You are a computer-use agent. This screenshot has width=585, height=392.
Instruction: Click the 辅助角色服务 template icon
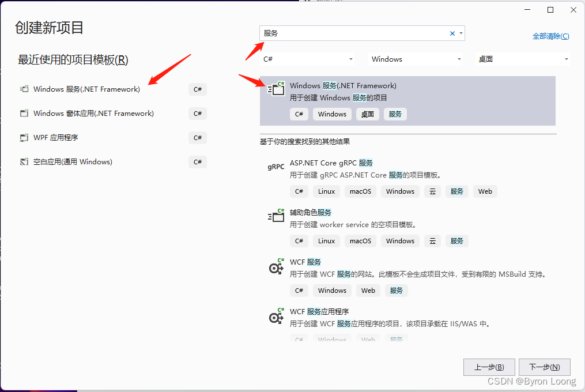[x=276, y=216]
